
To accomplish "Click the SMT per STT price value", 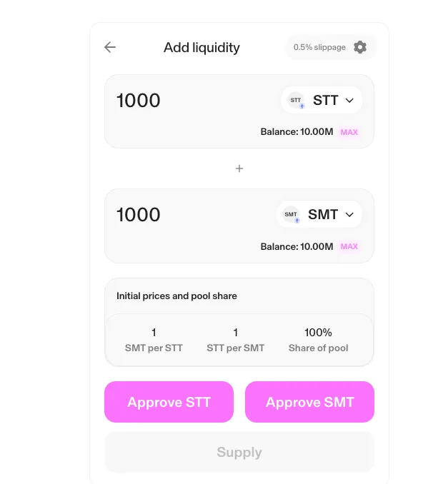I will point(154,333).
